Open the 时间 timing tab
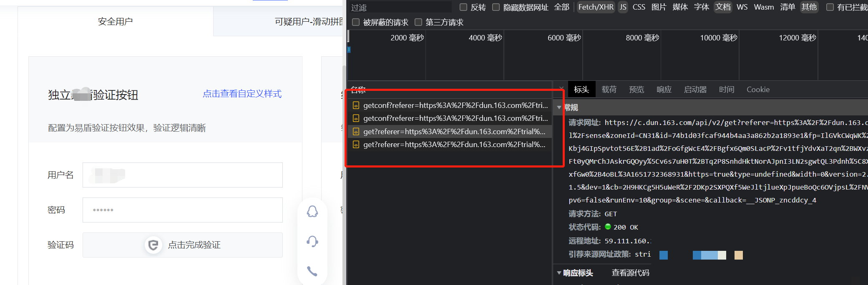Viewport: 868px width, 285px height. click(727, 90)
